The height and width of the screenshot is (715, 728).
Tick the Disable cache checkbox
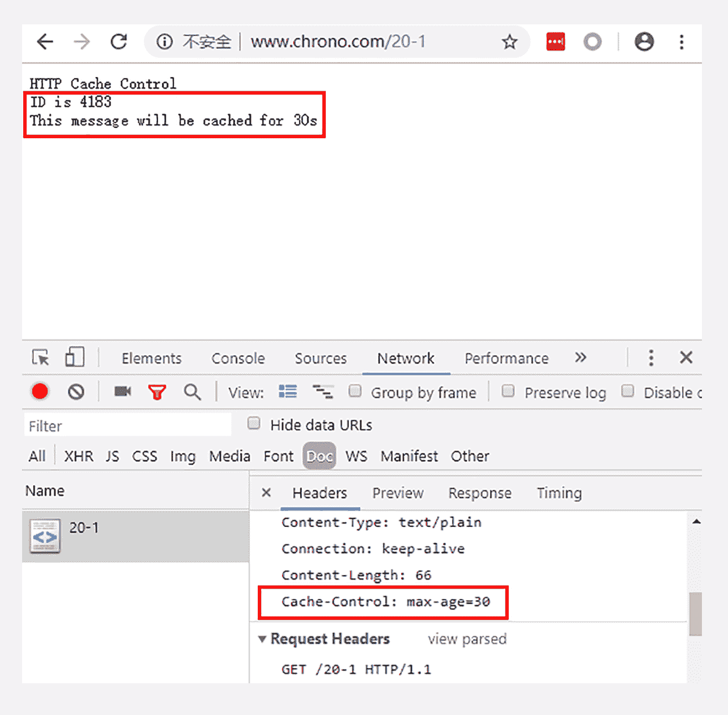click(628, 391)
